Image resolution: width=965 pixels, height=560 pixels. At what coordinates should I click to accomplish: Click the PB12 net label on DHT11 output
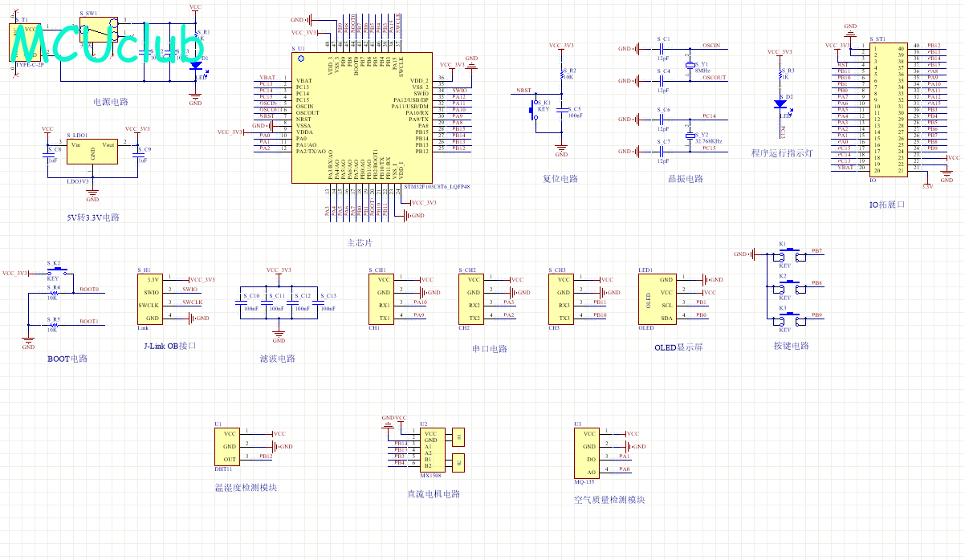pos(266,457)
